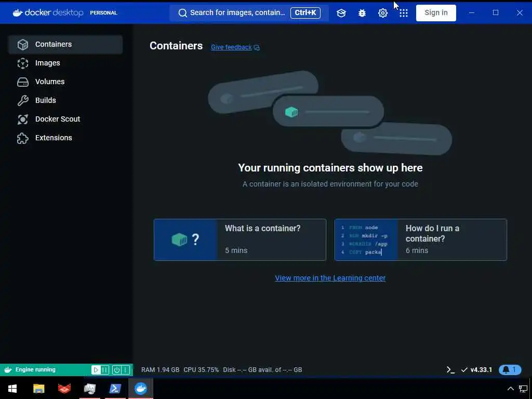Show hidden system tray icons chevron
The height and width of the screenshot is (399, 532).
click(510, 389)
